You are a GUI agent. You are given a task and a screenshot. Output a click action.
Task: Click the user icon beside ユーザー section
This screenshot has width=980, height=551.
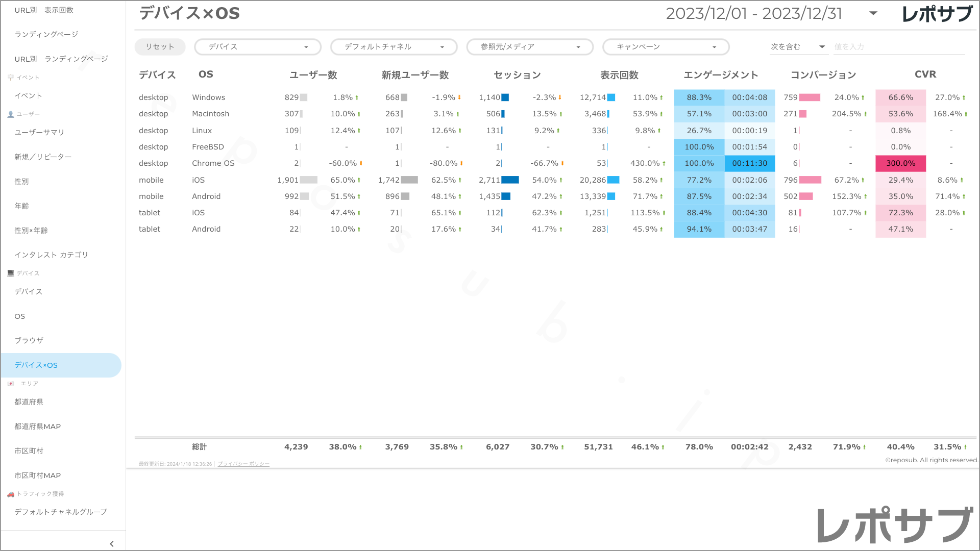click(11, 114)
